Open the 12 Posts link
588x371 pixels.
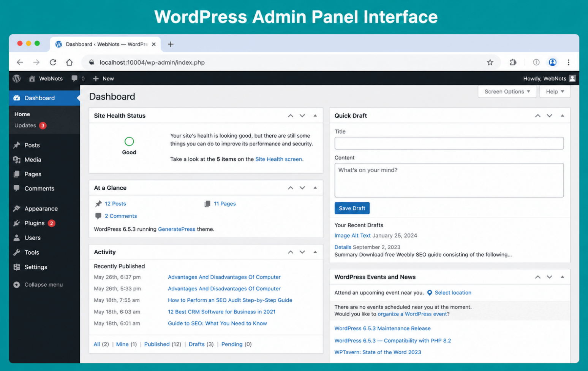[x=115, y=204]
